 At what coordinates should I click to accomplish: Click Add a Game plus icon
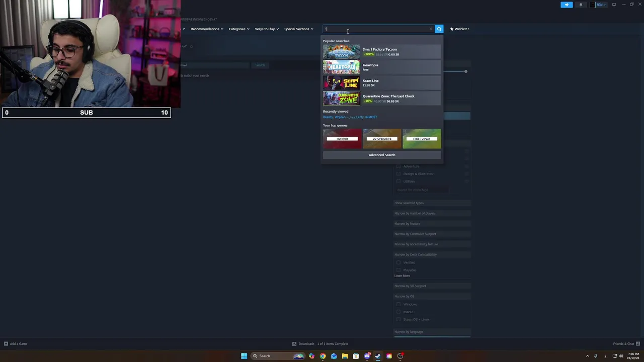[x=6, y=344]
